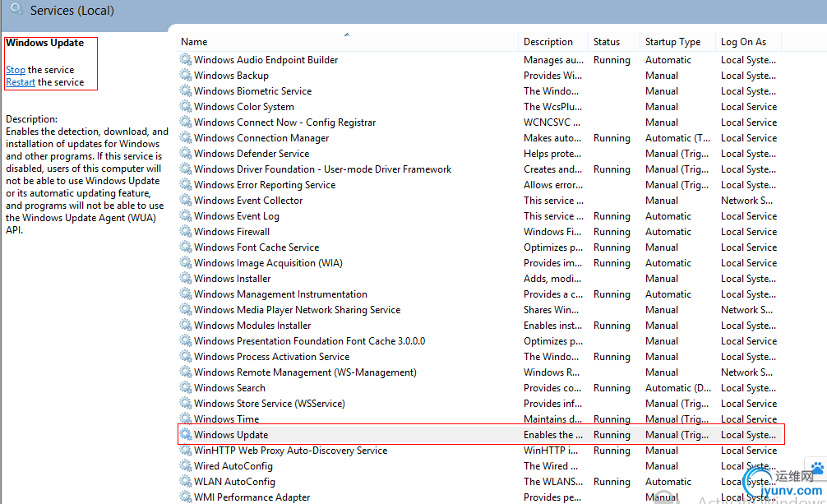The height and width of the screenshot is (504, 827).
Task: Click the Restart link for the service
Action: (21, 81)
